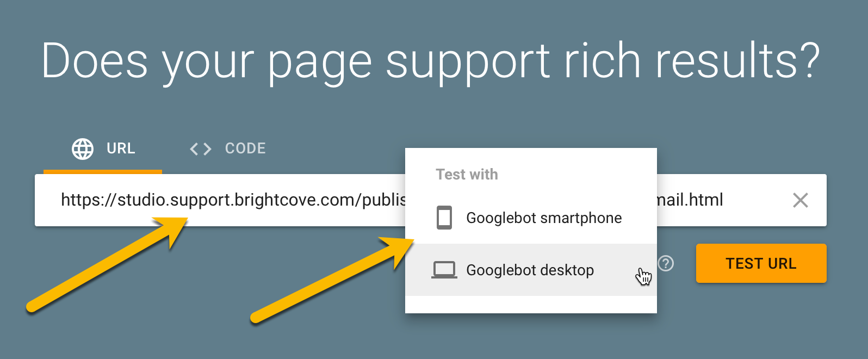The width and height of the screenshot is (868, 359).
Task: Click the "mail.html" end of the URL
Action: point(690,200)
